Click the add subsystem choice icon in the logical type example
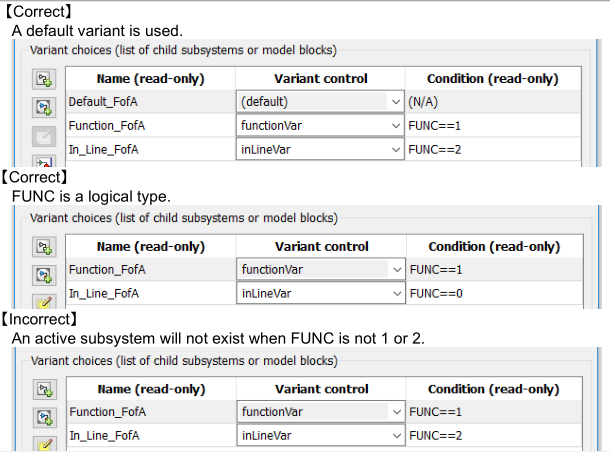This screenshot has width=610, height=454. (46, 246)
